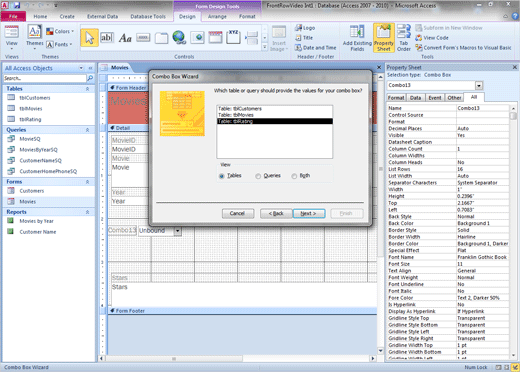Open the Tab Order tool

click(404, 38)
